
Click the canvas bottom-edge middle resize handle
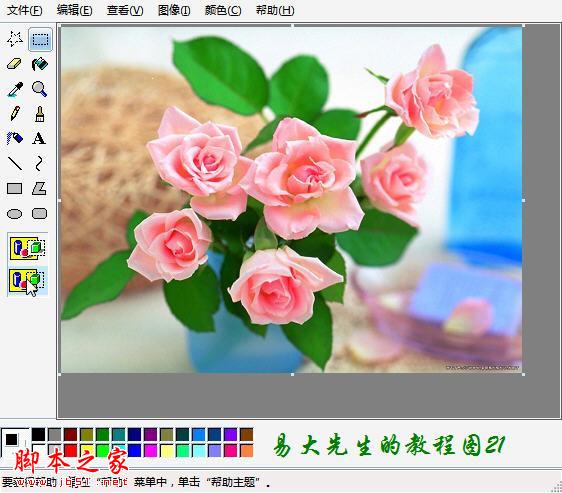[292, 374]
